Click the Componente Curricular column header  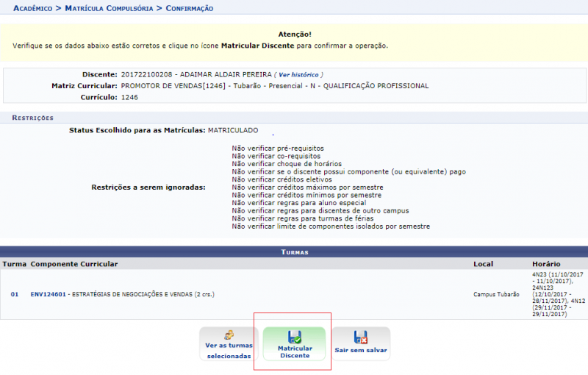74,264
